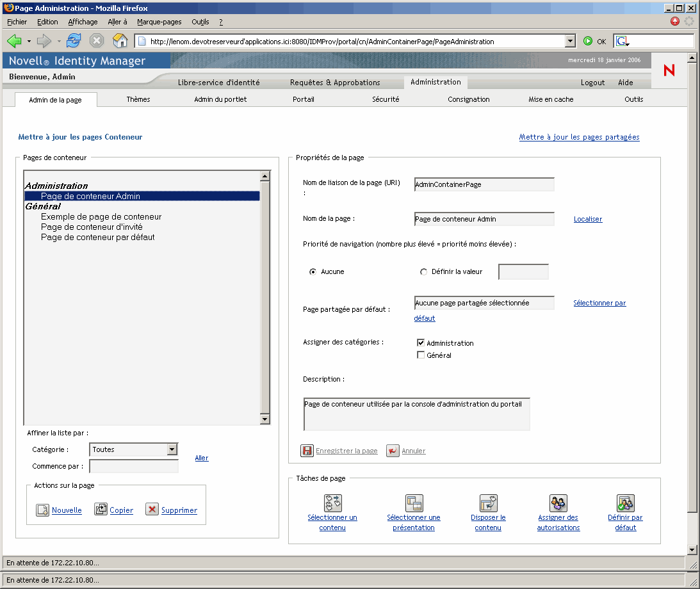Viewport: 700px width, 589px height.
Task: Select Exemple de page de conteneur
Action: [101, 216]
